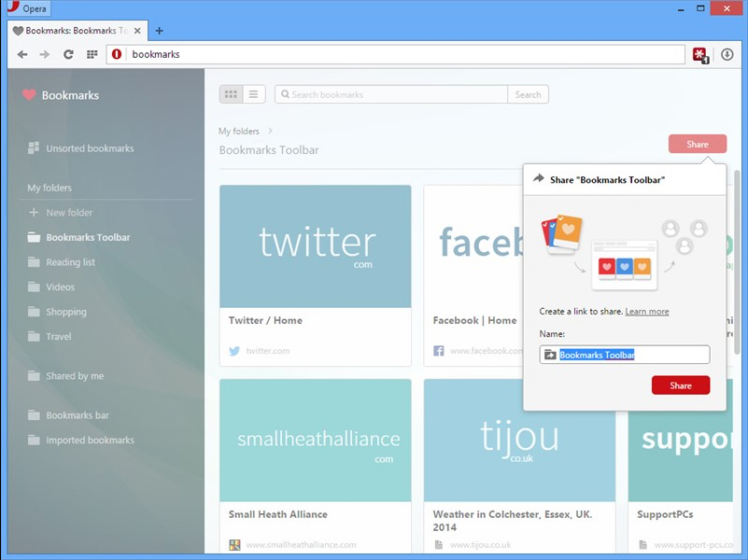
Task: Reload the page with refresh icon
Action: (68, 54)
